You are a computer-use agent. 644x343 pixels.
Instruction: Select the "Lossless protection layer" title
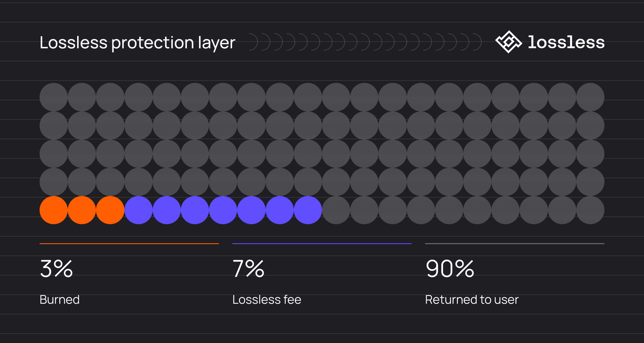[137, 43]
